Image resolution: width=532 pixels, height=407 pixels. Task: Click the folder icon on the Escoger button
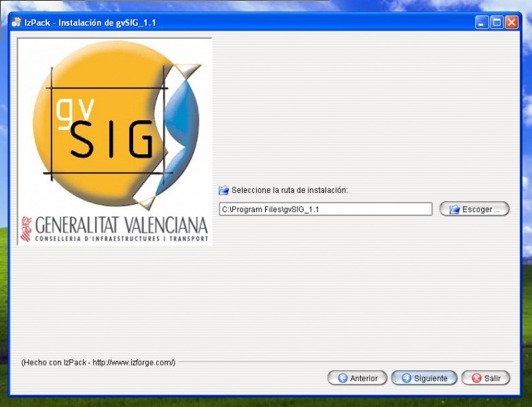point(454,209)
